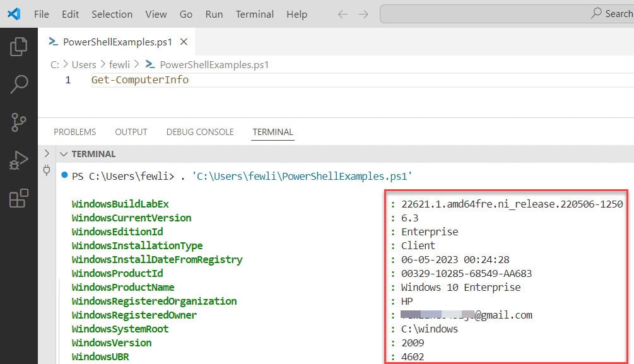Click the magnifier icon in the search box
The image size is (634, 364).
[x=596, y=13]
